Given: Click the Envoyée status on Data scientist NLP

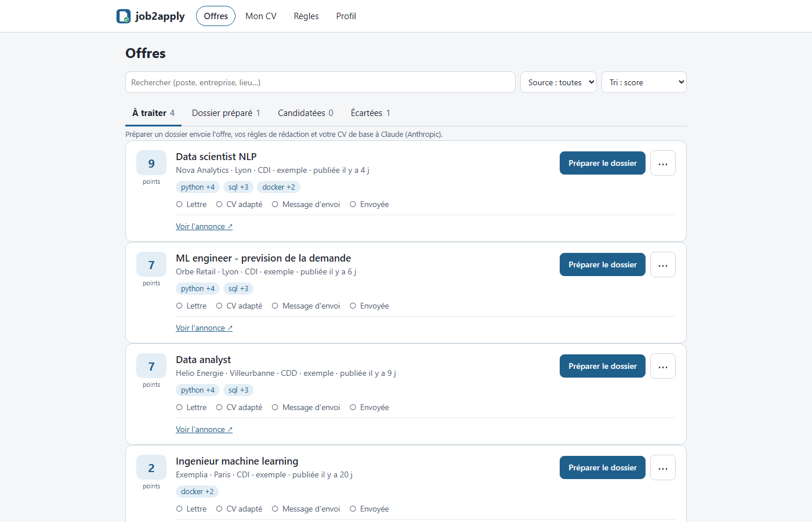Looking at the screenshot, I should coord(369,205).
